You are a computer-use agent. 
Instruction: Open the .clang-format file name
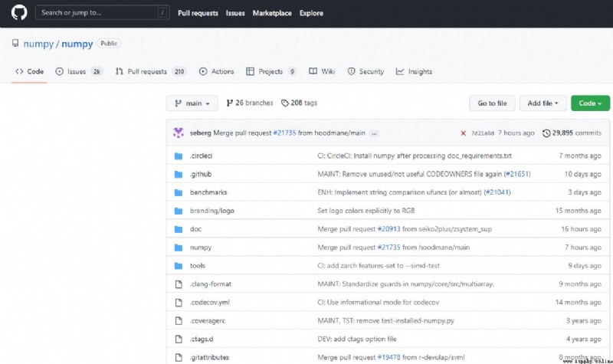click(x=211, y=284)
